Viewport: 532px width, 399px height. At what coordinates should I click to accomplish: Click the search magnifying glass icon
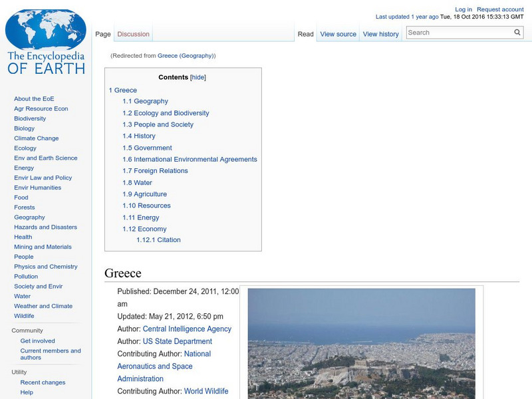click(517, 31)
